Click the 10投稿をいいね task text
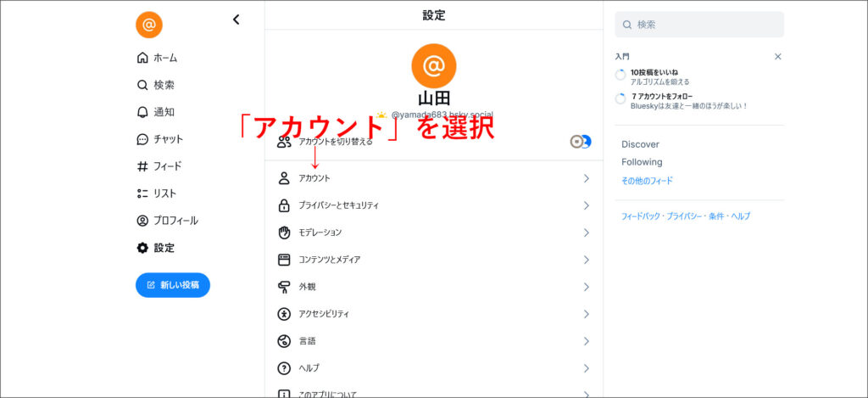Screen dimensions: 868x398 point(654,72)
